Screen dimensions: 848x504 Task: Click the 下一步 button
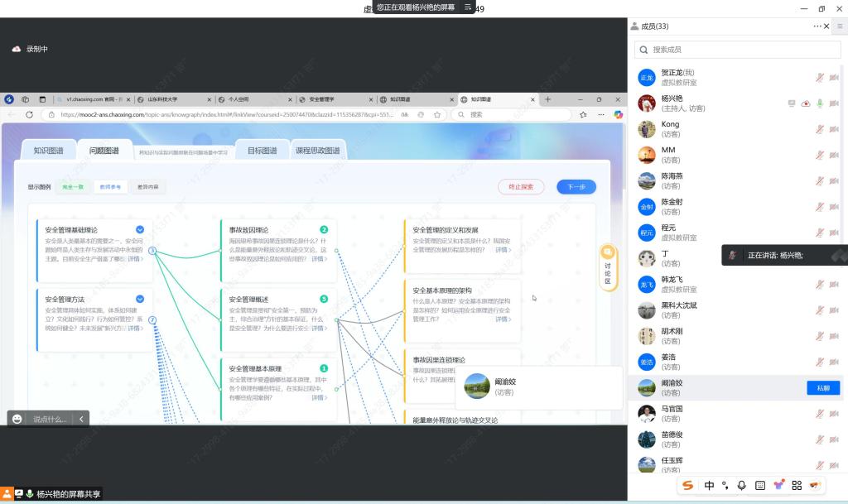576,187
